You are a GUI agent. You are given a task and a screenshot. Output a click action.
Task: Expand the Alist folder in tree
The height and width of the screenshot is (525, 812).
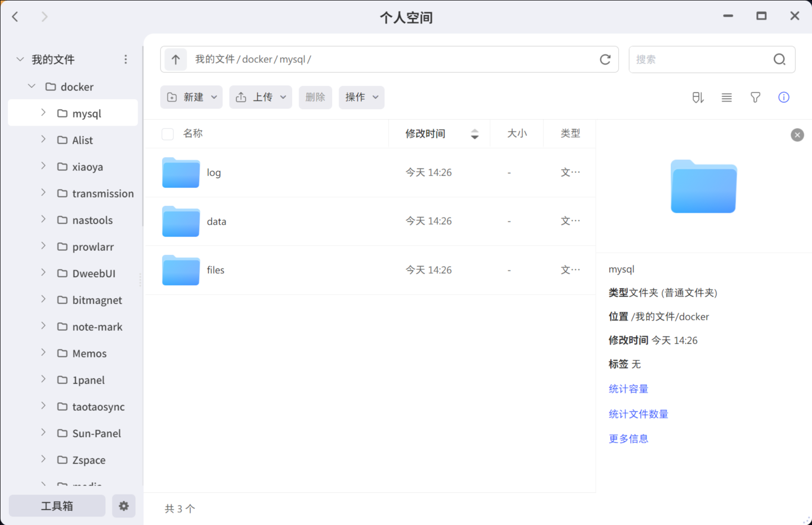pyautogui.click(x=43, y=139)
